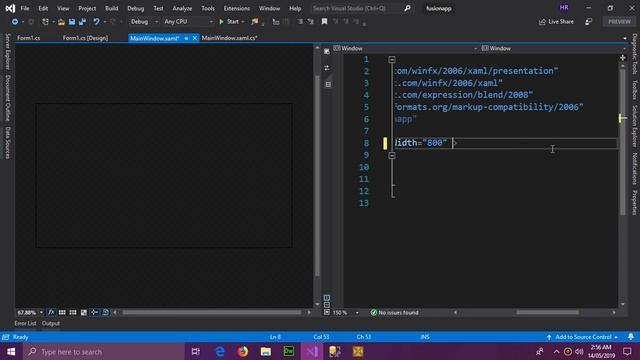This screenshot has width=640, height=360.
Task: Click the designer horizontal scrollbar
Action: click(212, 313)
